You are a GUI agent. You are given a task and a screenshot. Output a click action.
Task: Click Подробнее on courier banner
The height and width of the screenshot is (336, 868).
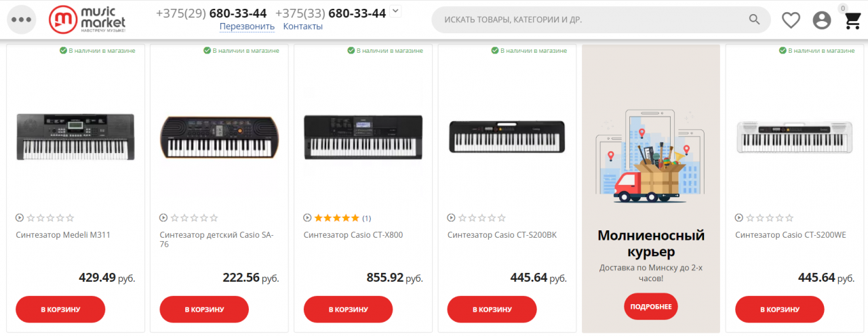click(x=651, y=307)
